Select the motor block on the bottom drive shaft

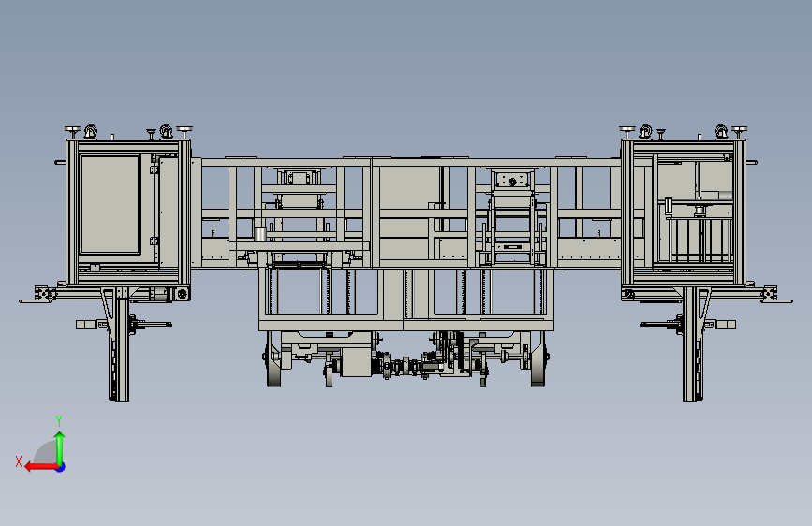[356, 362]
